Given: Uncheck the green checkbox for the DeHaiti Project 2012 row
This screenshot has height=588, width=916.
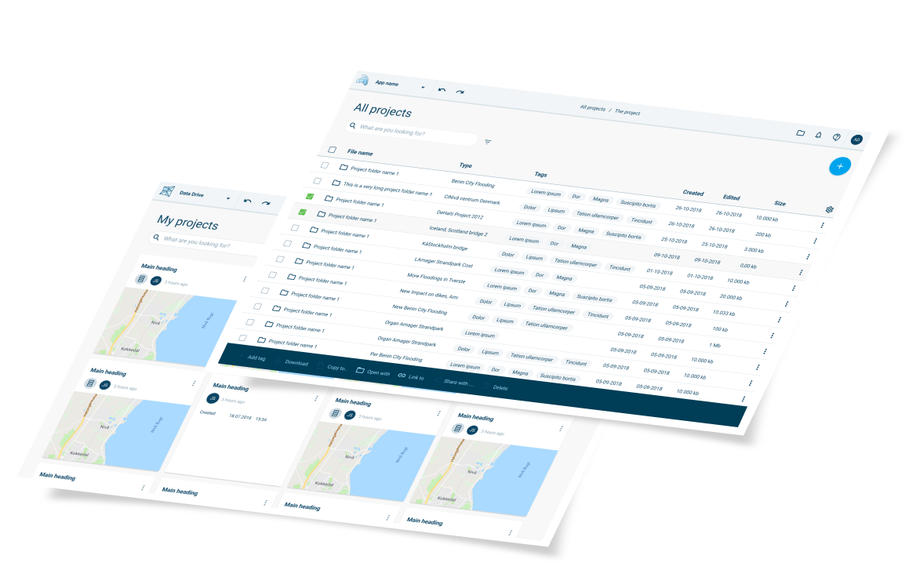Looking at the screenshot, I should (302, 212).
